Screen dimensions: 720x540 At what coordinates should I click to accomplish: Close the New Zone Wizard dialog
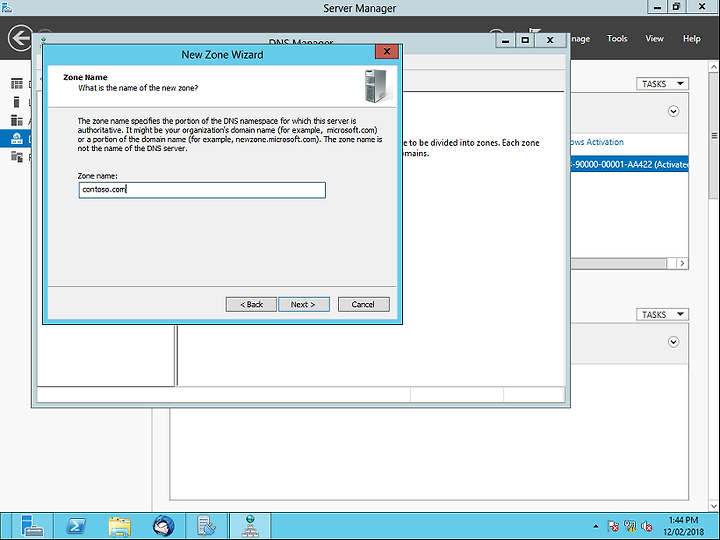tap(387, 51)
